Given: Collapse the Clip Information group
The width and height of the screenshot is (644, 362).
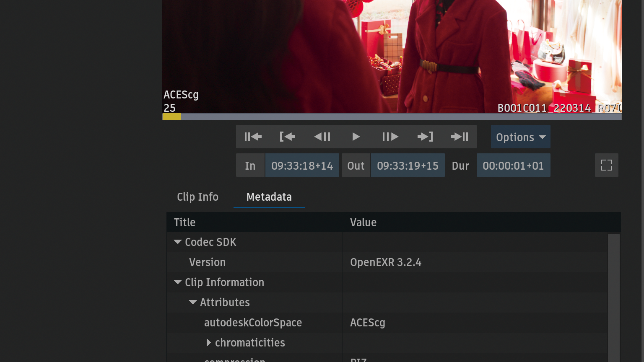Looking at the screenshot, I should coord(178,282).
